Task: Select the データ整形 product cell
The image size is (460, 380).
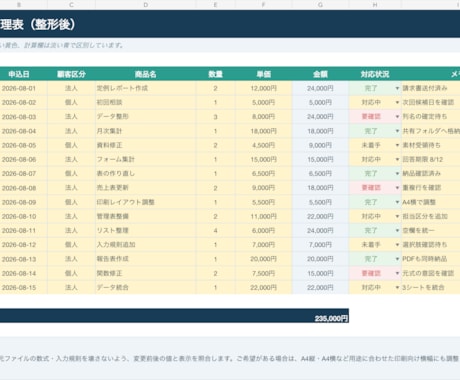Action: (x=146, y=117)
